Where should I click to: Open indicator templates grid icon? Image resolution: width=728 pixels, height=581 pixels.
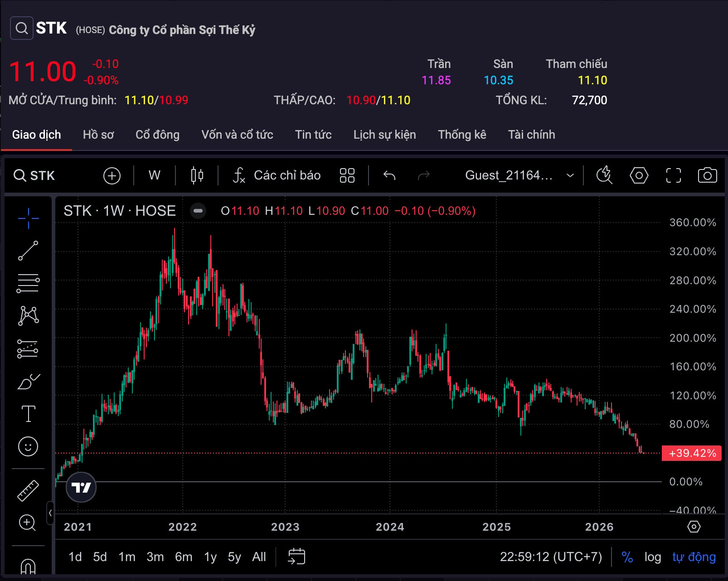[x=347, y=175]
